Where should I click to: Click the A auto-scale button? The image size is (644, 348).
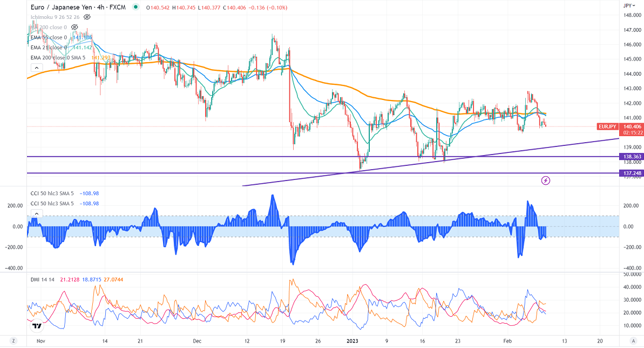[632, 342]
